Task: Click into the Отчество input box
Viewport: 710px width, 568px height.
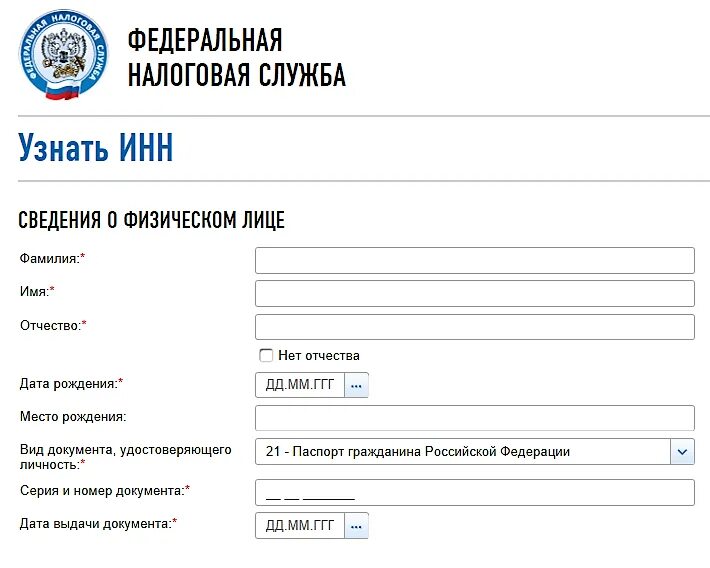Action: click(x=474, y=327)
